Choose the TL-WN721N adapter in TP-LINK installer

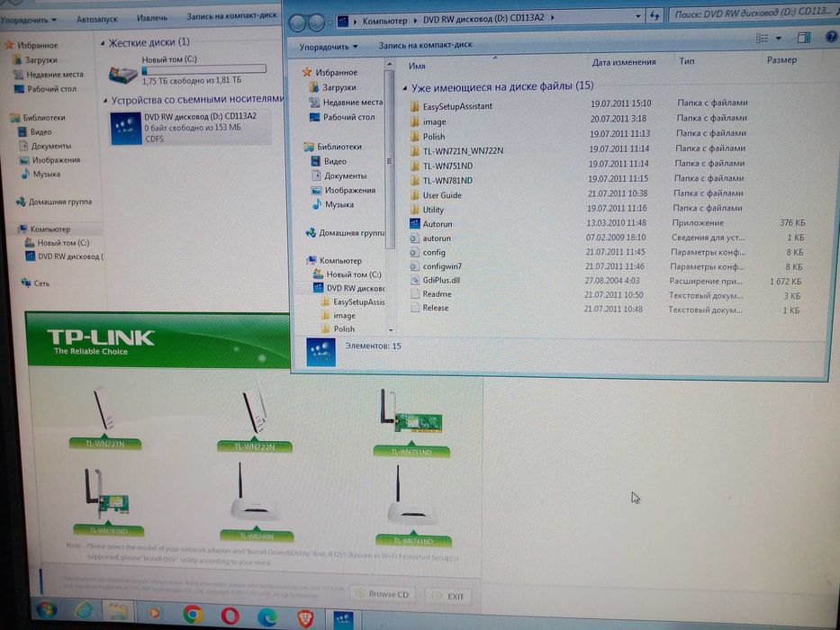105,418
